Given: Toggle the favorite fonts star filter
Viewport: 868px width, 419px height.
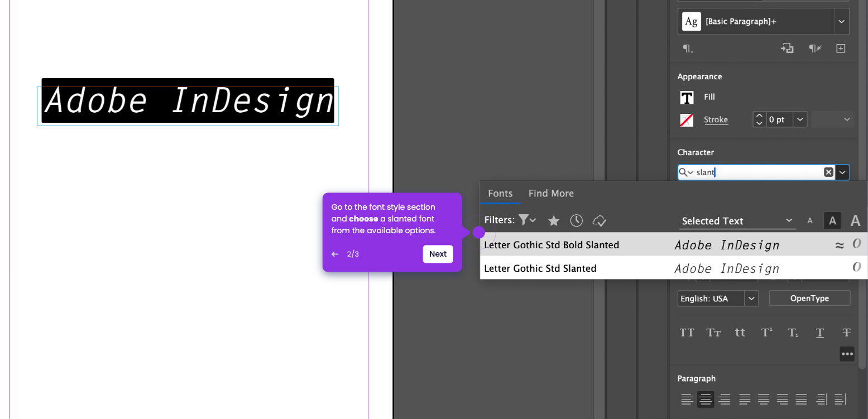Looking at the screenshot, I should [x=554, y=221].
